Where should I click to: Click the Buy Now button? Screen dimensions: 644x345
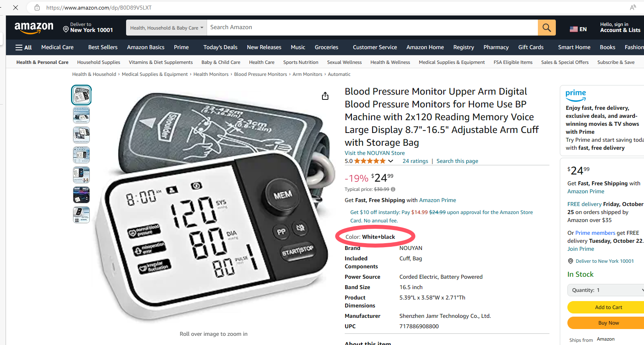pyautogui.click(x=606, y=323)
